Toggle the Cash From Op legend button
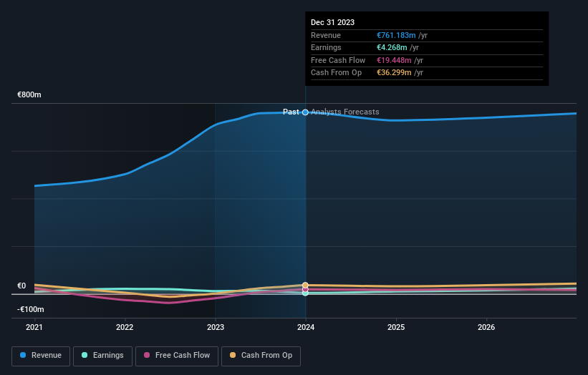This screenshot has height=375, width=588. tap(261, 356)
